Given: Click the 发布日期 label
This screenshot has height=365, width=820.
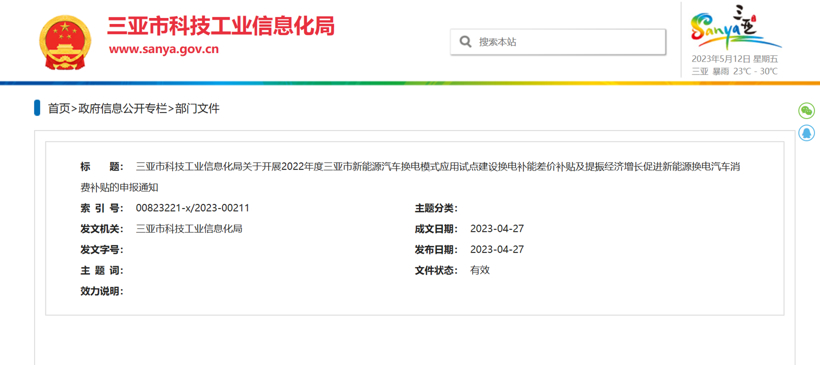Looking at the screenshot, I should (436, 249).
